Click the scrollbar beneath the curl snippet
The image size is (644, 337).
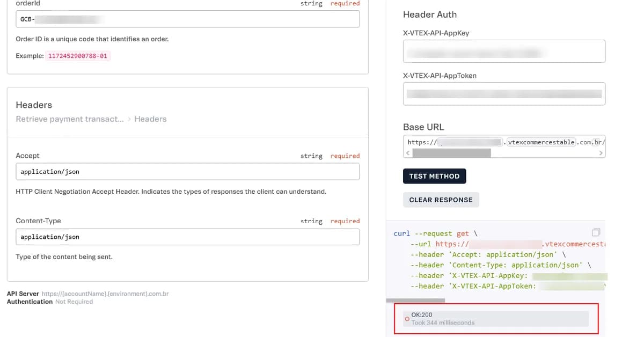coord(416,301)
